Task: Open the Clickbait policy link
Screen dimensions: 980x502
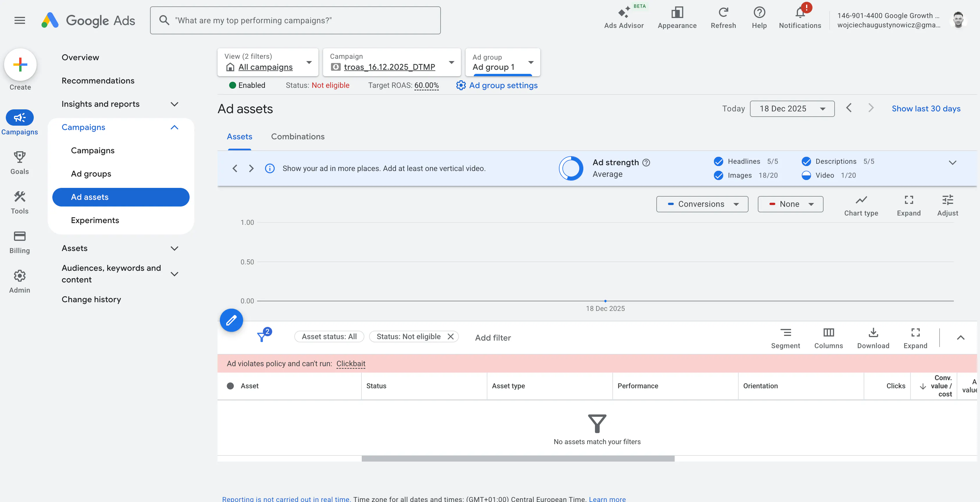Action: pos(351,364)
